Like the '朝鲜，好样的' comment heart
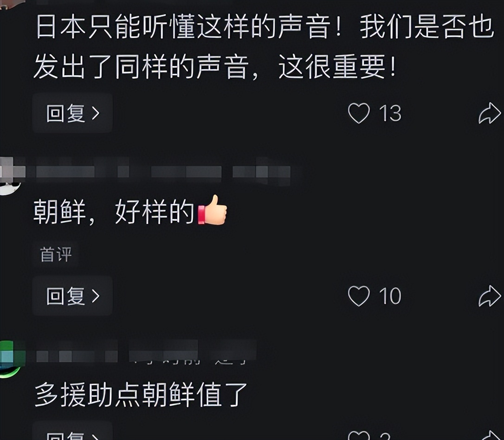 point(359,296)
